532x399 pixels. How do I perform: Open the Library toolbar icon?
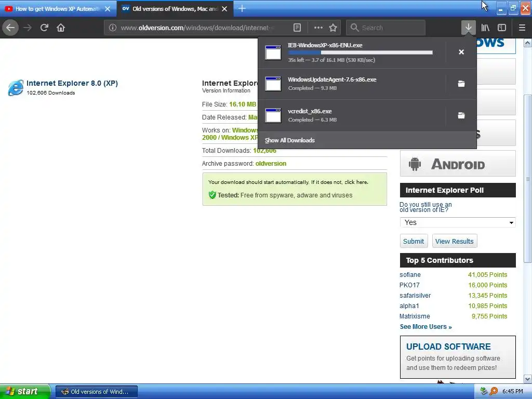[x=485, y=28]
